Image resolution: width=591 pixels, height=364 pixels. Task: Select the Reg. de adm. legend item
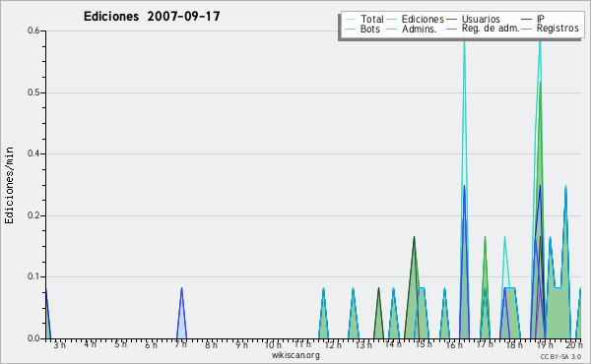coord(484,29)
